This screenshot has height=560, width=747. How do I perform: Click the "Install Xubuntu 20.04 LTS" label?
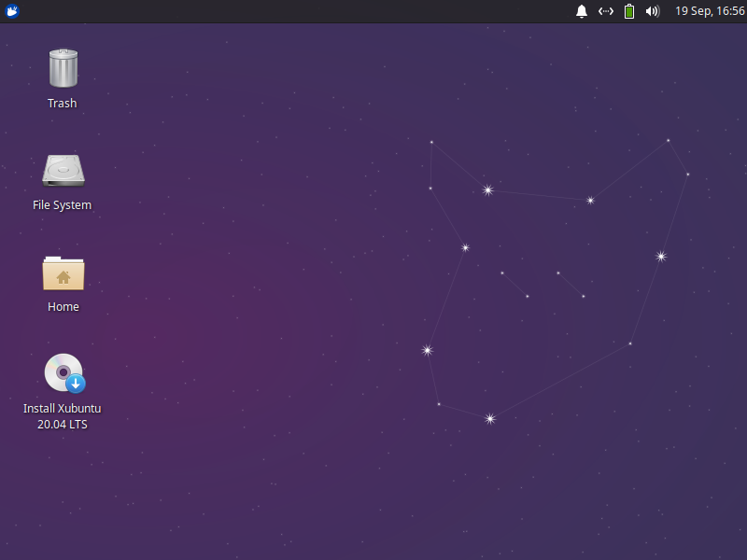point(63,416)
